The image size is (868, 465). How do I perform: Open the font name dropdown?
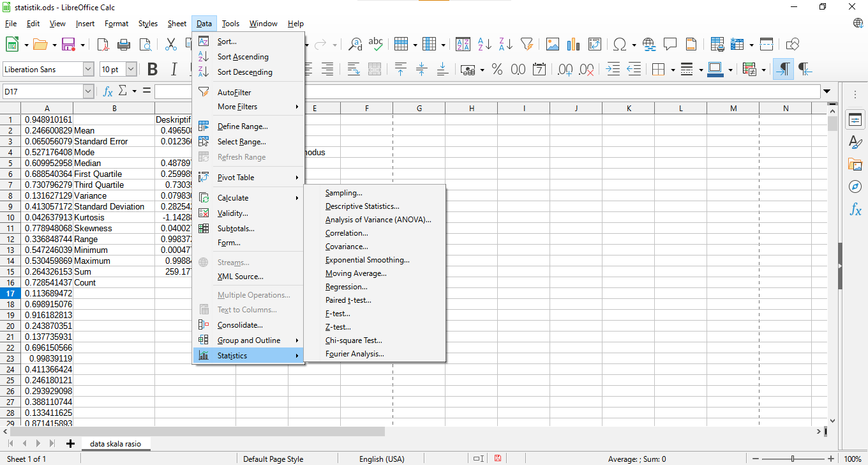(87, 68)
